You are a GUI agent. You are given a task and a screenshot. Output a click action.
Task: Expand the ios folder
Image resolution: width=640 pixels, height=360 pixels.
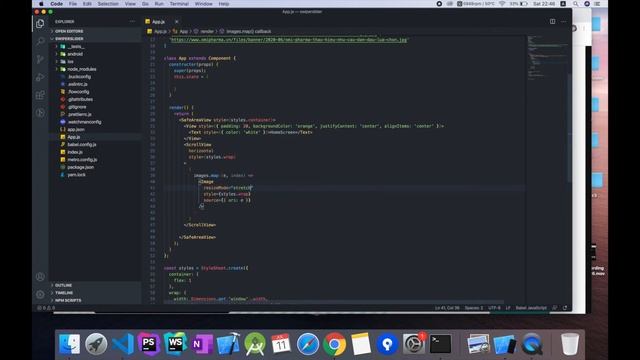[70, 62]
